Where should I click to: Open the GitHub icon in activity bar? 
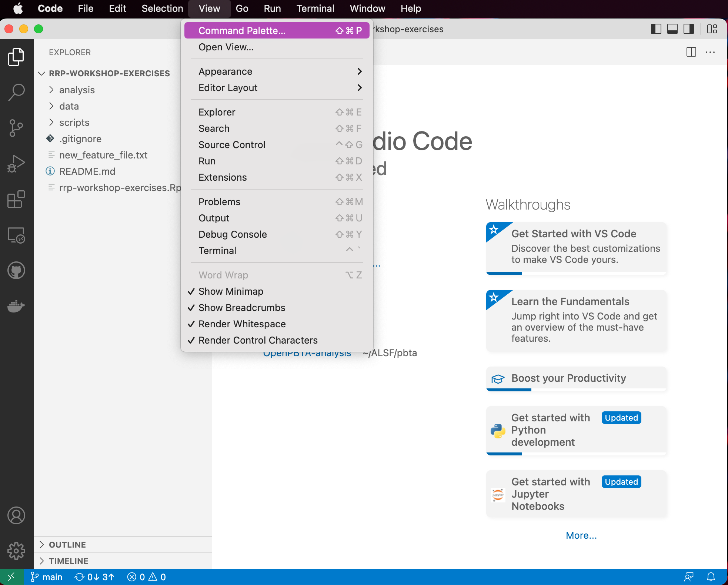(x=16, y=271)
